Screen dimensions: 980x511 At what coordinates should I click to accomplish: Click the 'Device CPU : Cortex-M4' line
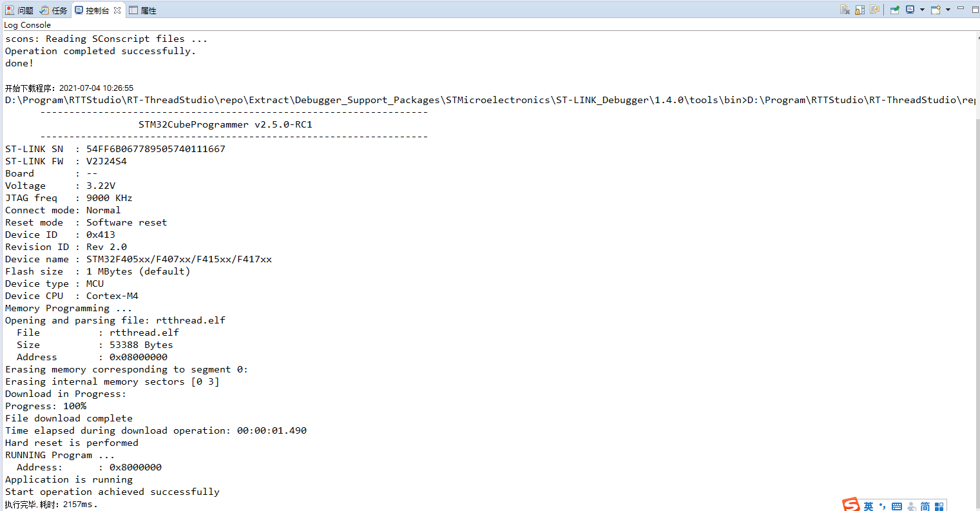[72, 296]
